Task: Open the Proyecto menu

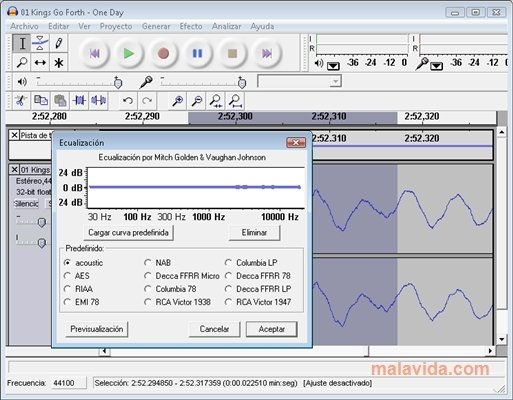Action: click(x=116, y=26)
